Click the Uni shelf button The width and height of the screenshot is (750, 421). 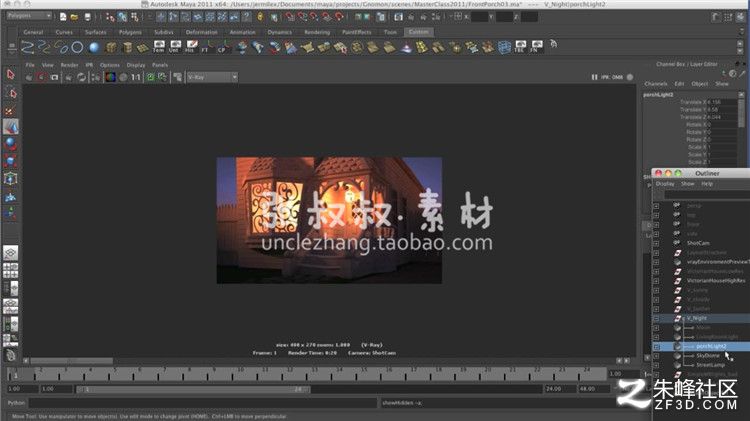(175, 47)
